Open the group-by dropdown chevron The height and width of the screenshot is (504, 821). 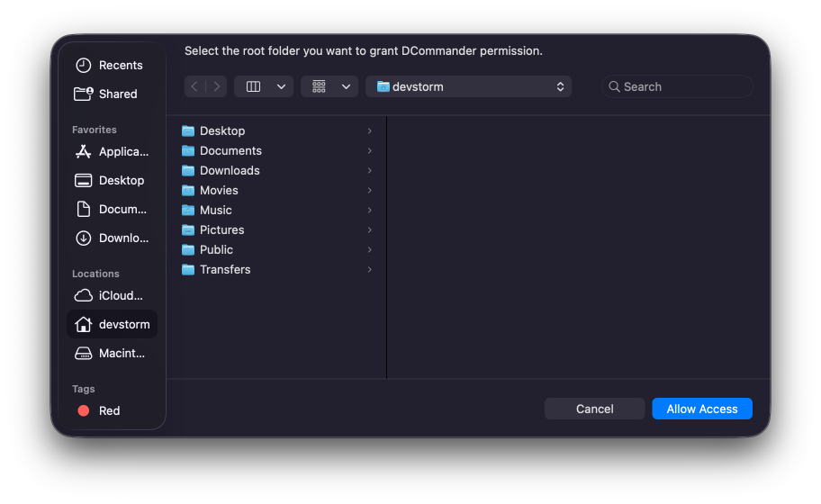pos(346,87)
